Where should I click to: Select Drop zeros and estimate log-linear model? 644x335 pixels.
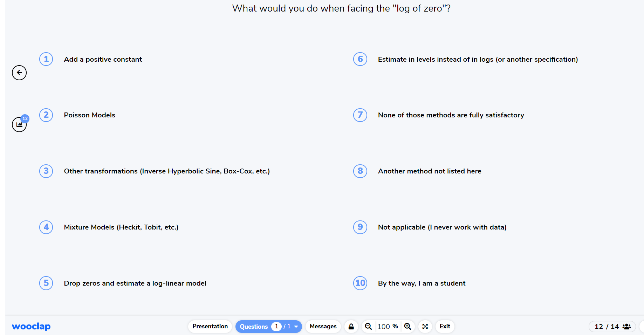coord(135,283)
